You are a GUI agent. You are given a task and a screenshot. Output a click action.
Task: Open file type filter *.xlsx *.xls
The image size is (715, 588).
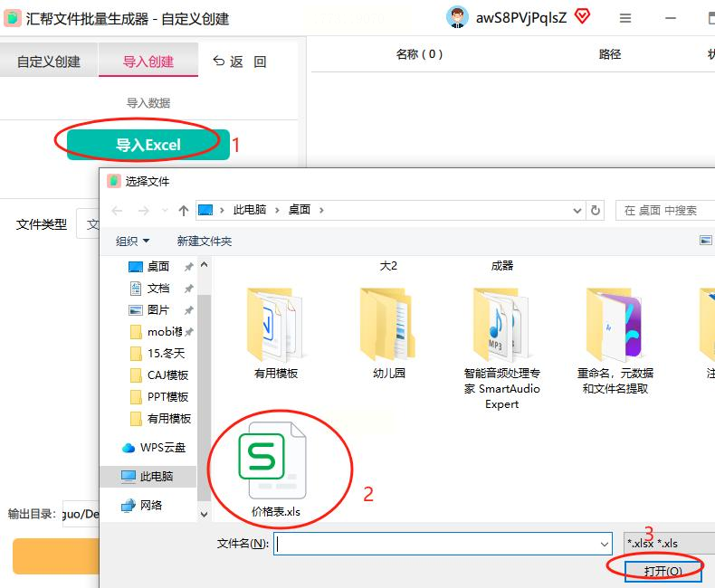pyautogui.click(x=669, y=544)
